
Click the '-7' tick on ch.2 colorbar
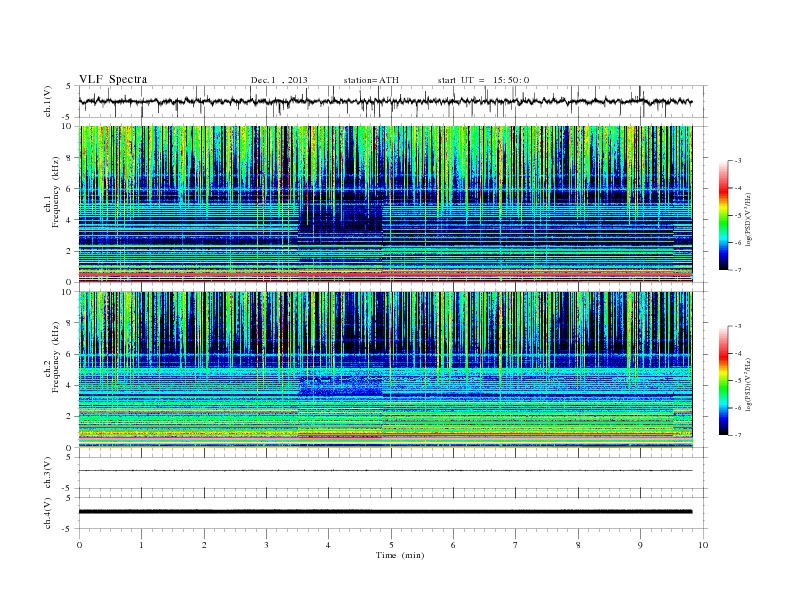click(x=738, y=435)
